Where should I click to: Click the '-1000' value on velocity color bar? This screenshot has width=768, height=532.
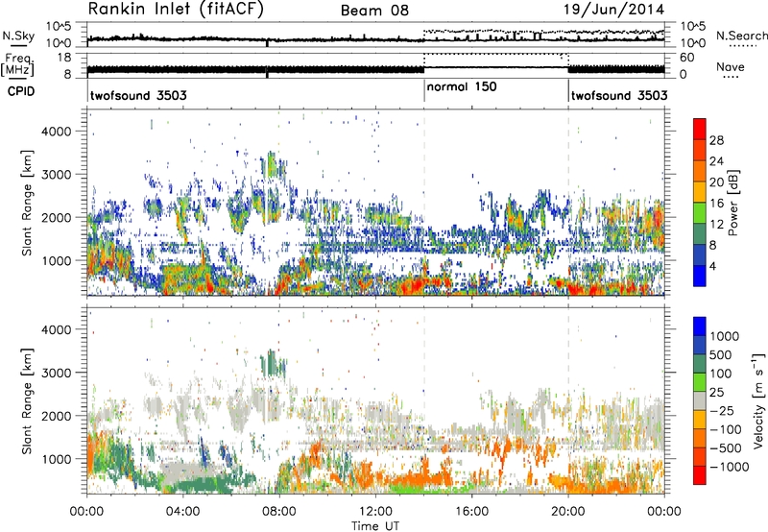tap(729, 467)
